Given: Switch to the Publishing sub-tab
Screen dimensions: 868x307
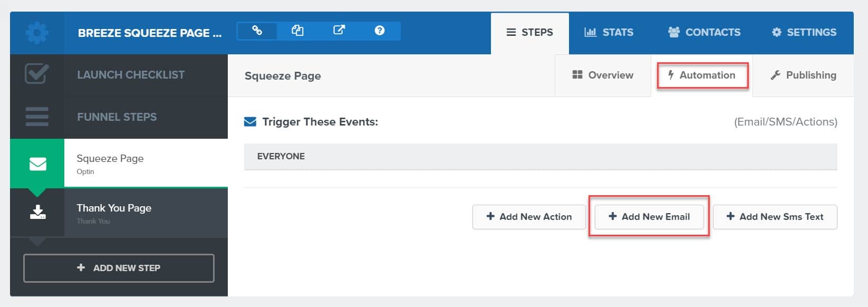Looking at the screenshot, I should tap(803, 75).
